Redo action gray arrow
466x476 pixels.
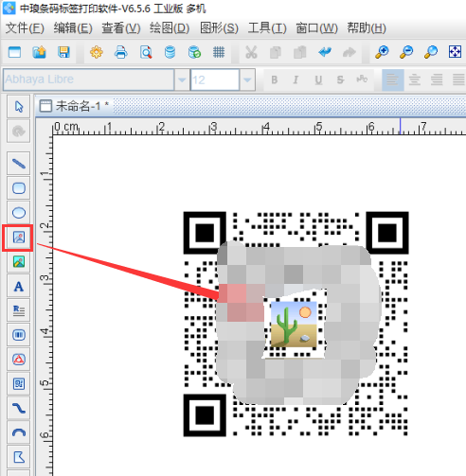pos(349,52)
